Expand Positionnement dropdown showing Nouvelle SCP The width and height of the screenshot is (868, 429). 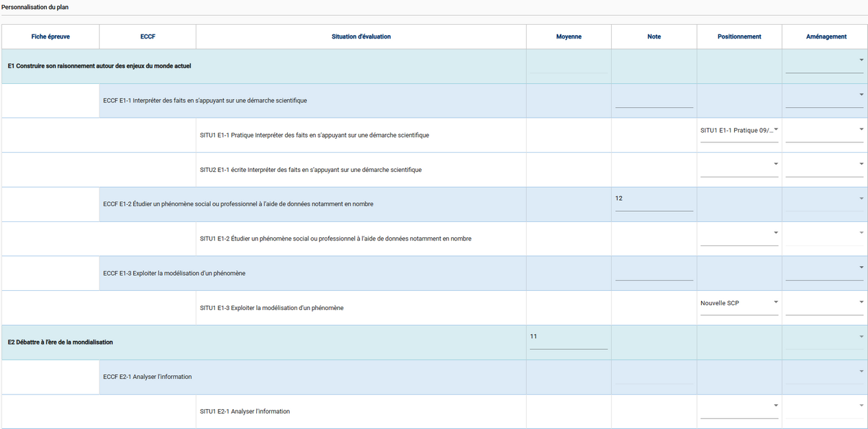739,303
